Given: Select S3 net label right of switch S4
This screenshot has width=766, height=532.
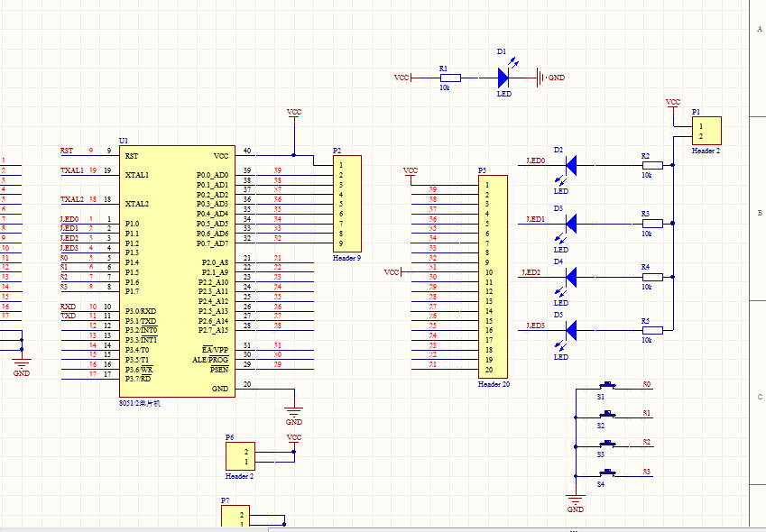Looking at the screenshot, I should [647, 472].
